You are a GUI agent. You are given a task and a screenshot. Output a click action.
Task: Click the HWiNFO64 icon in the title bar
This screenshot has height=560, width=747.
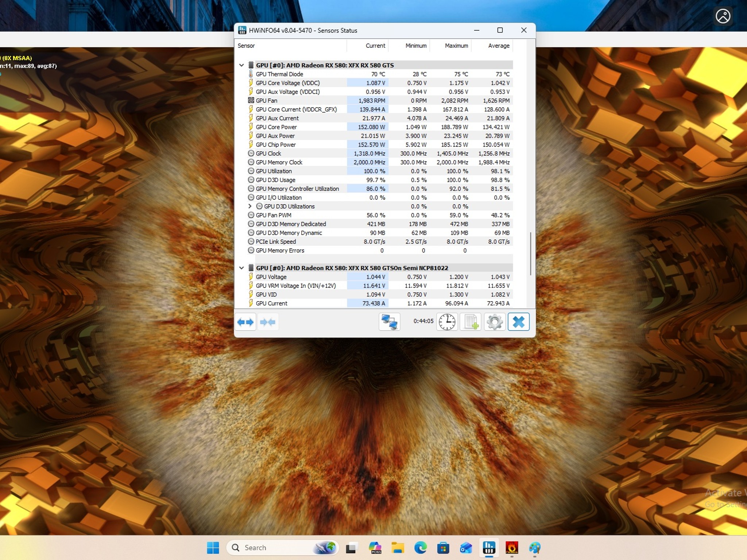tap(242, 30)
